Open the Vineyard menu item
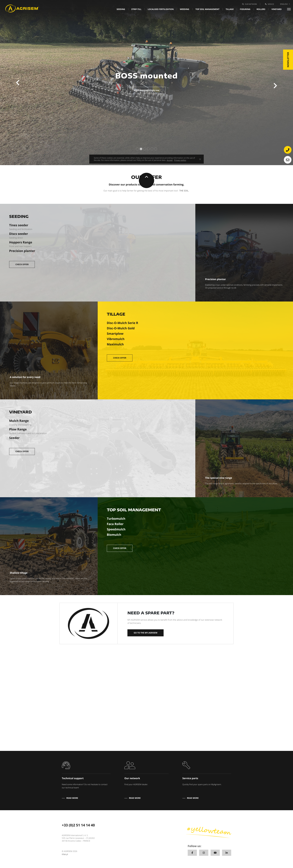The height and width of the screenshot is (868, 293). tap(277, 9)
